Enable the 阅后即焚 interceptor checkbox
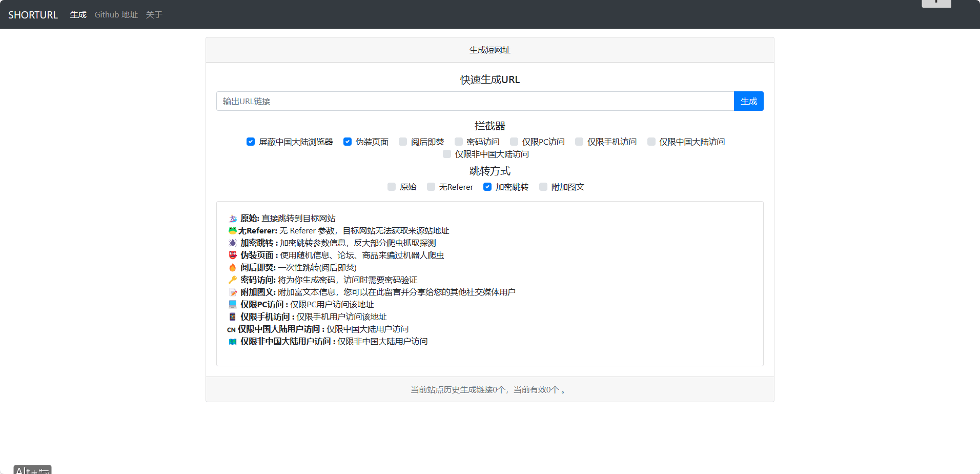Viewport: 980px width, 474px height. [x=403, y=142]
